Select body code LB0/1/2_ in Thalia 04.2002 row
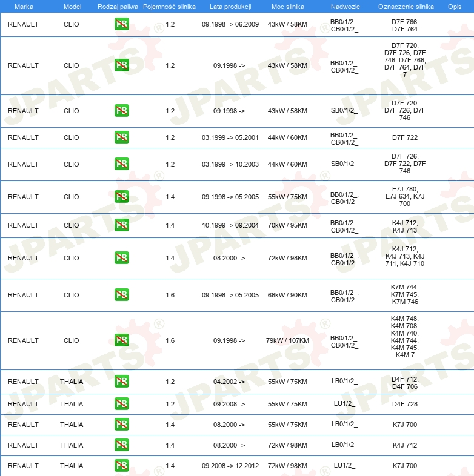This screenshot has height=476, width=474. pyautogui.click(x=344, y=381)
